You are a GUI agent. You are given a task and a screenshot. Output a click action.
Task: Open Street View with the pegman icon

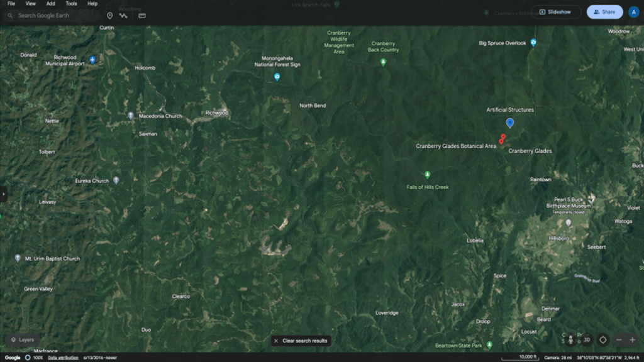pyautogui.click(x=571, y=339)
